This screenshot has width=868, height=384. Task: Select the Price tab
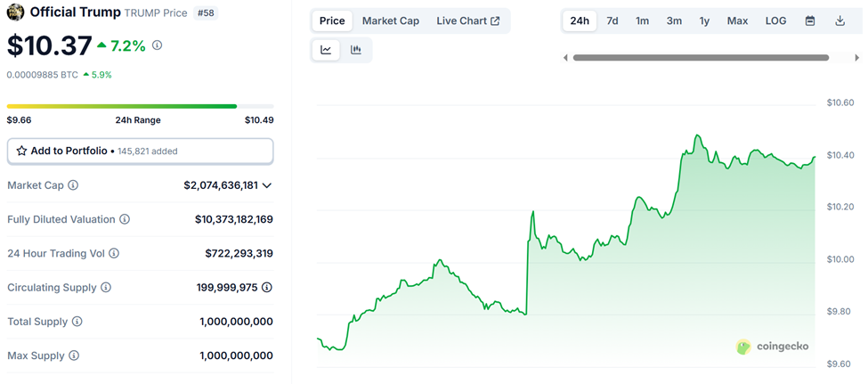[x=333, y=21]
